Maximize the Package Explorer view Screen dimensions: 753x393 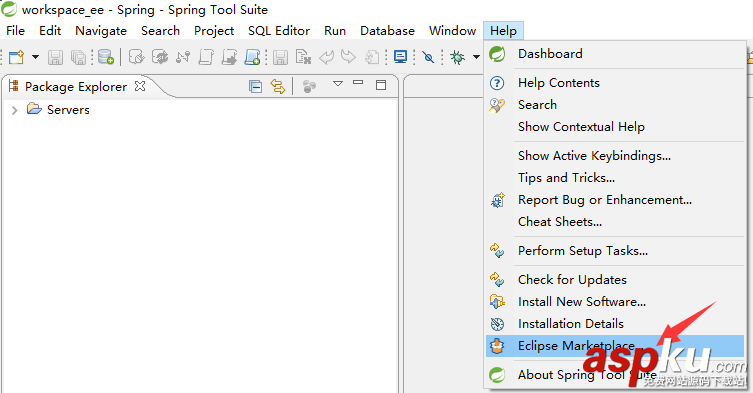point(381,85)
